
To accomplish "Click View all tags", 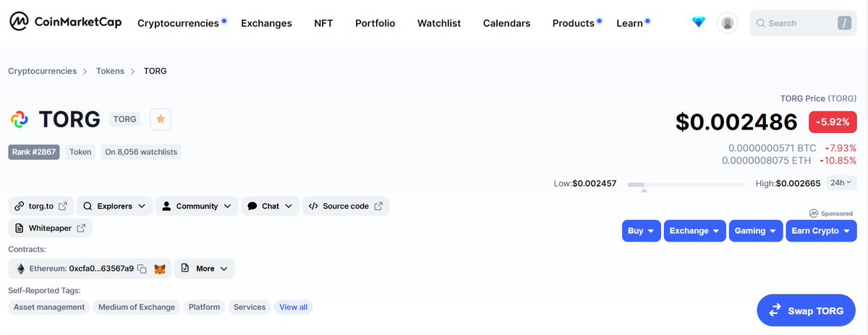I will (293, 307).
